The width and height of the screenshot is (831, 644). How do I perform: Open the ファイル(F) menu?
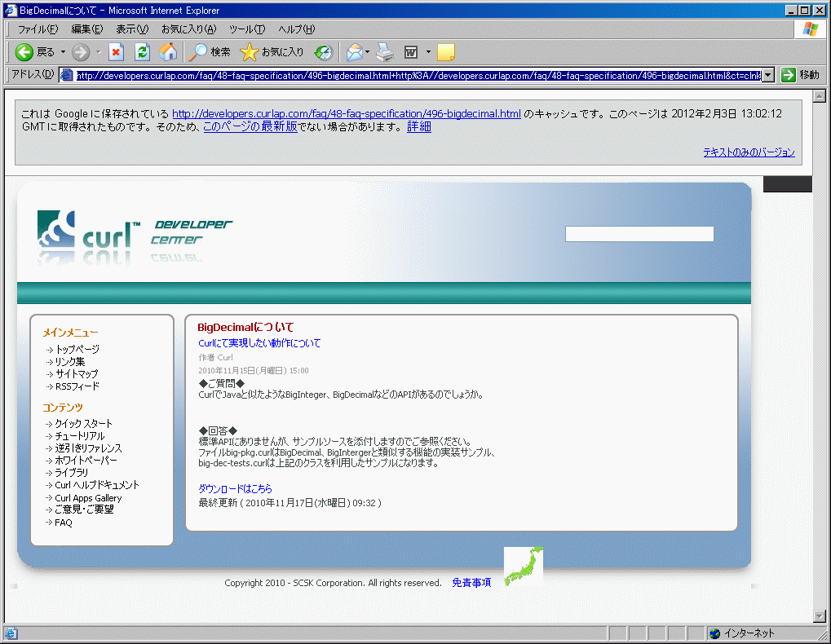pyautogui.click(x=38, y=29)
